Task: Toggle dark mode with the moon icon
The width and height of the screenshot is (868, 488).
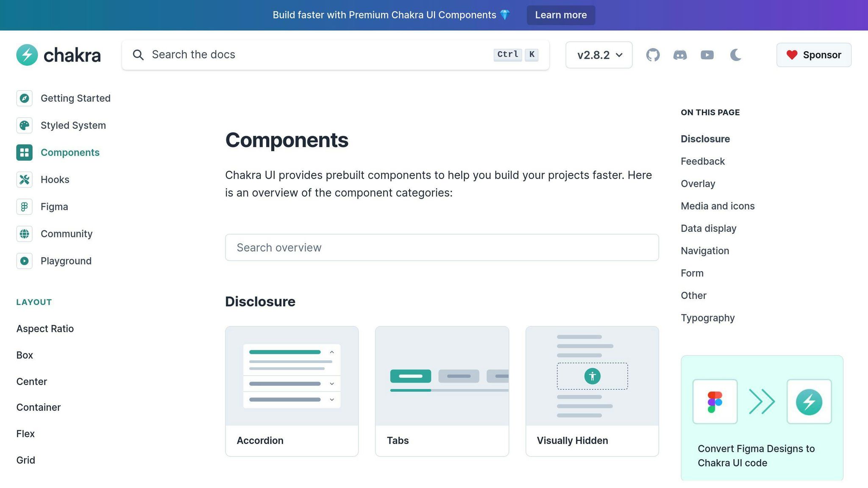Action: 735,55
